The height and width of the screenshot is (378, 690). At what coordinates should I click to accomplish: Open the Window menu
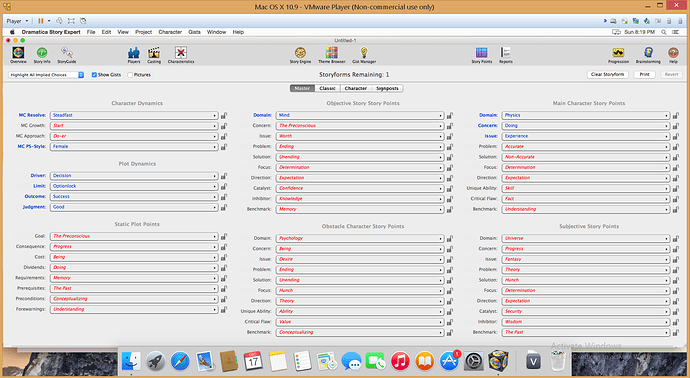(216, 32)
